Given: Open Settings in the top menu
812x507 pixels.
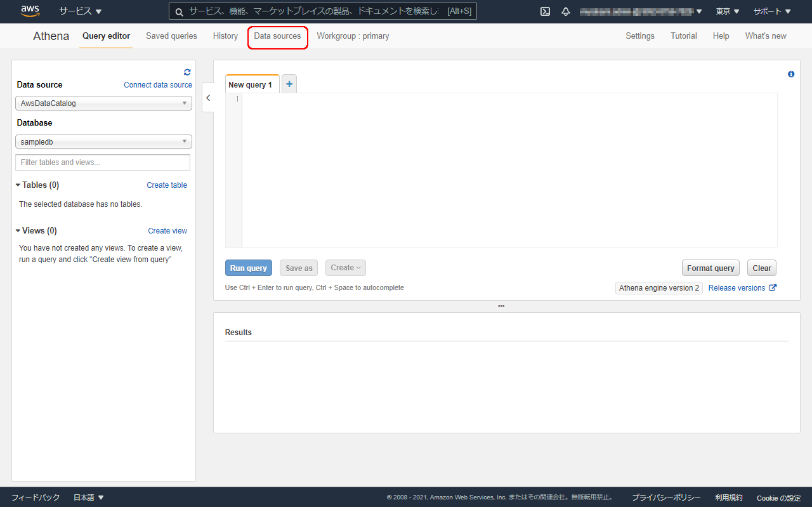Looking at the screenshot, I should 640,36.
